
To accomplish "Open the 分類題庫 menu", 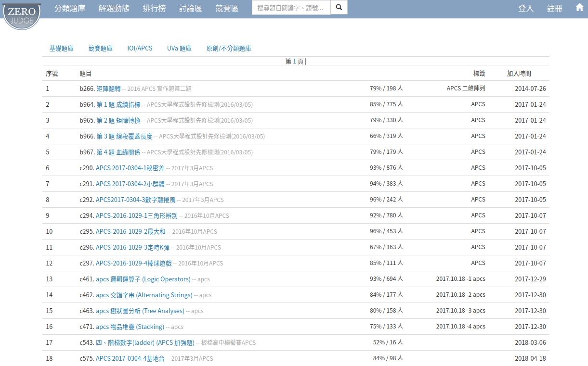I will pos(70,8).
